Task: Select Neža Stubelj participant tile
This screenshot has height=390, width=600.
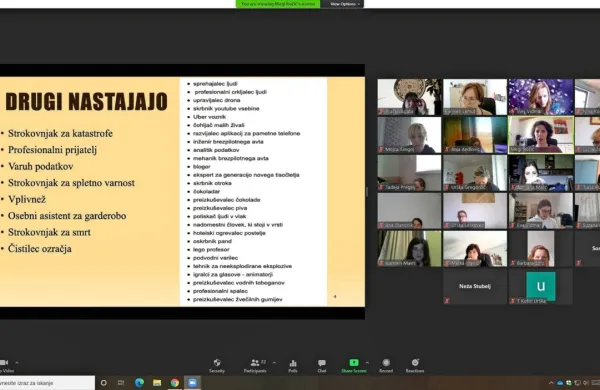Action: [x=475, y=286]
